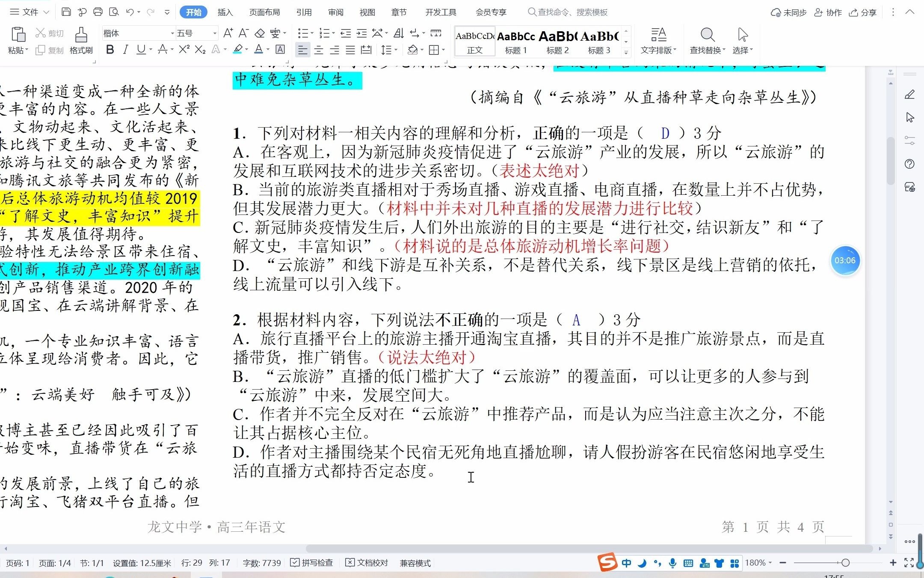Toggle justify alignment
Viewport: 924px width, 578px height.
click(350, 50)
